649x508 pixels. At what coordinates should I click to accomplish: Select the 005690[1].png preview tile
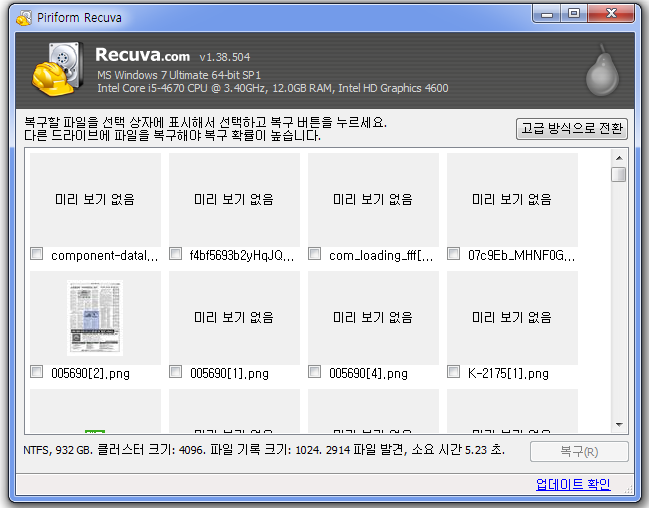[234, 318]
